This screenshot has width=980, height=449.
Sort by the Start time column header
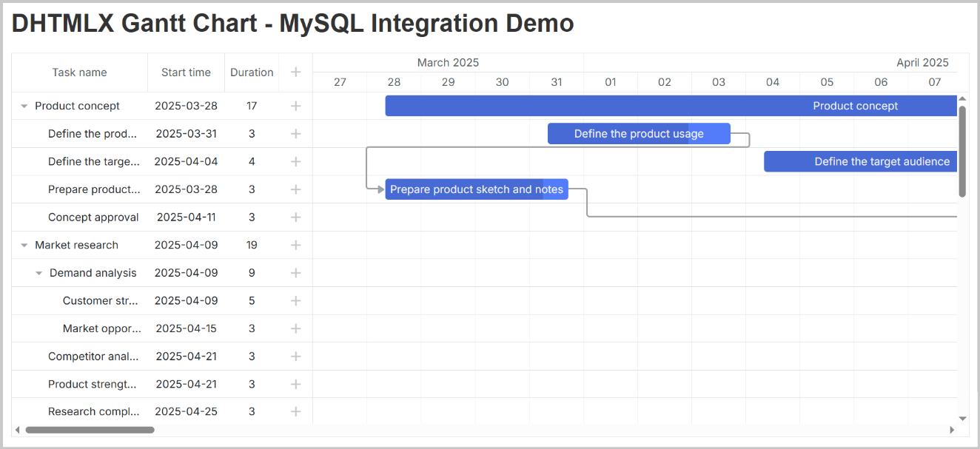186,72
